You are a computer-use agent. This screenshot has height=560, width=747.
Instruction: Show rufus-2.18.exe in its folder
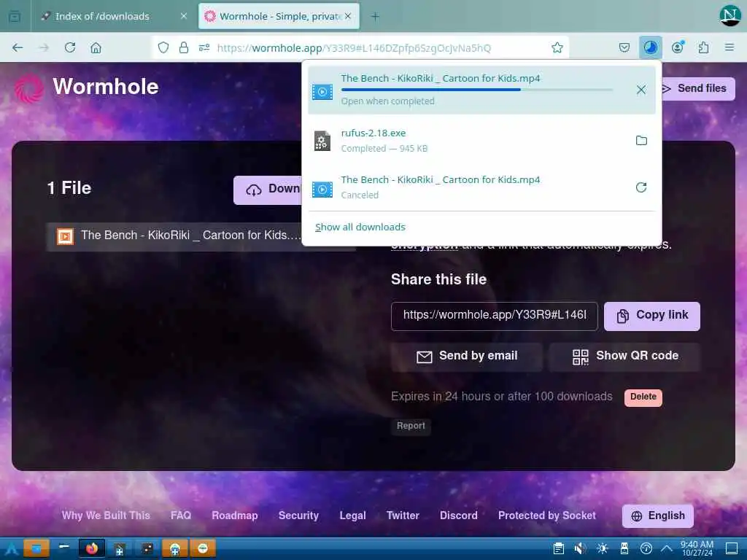[x=641, y=141]
